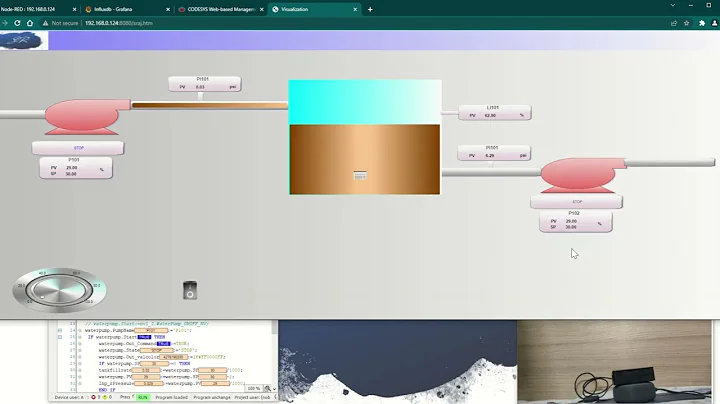Turn the rotary dial potentiometer knob
Image resolution: width=720 pixels, height=404 pixels.
[x=59, y=290]
